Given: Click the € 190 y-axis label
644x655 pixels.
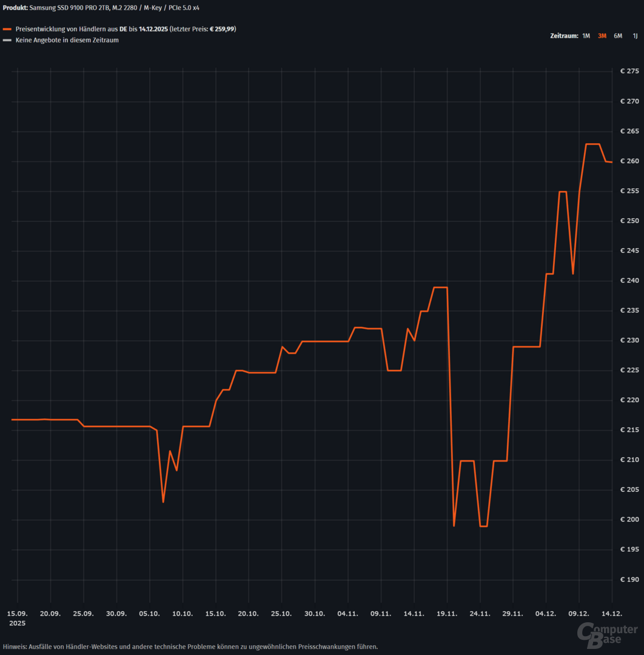Looking at the screenshot, I should click(629, 580).
